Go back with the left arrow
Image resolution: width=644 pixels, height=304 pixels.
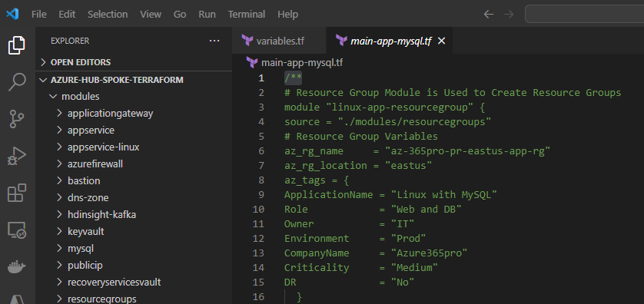click(488, 15)
